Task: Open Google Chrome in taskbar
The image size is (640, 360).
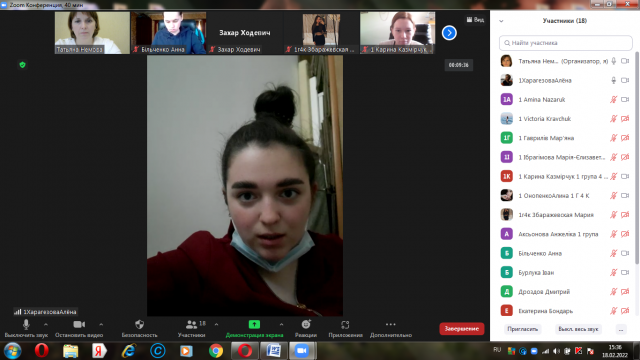Action: 216,351
